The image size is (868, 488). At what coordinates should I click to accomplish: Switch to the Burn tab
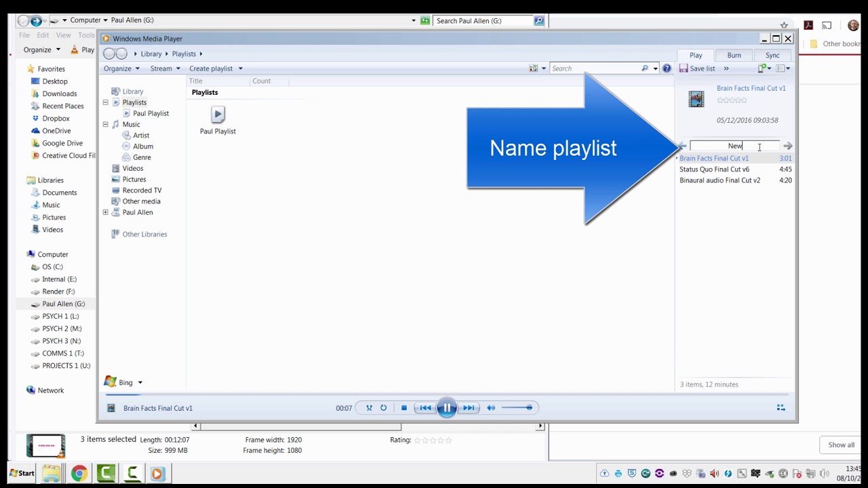tap(734, 55)
